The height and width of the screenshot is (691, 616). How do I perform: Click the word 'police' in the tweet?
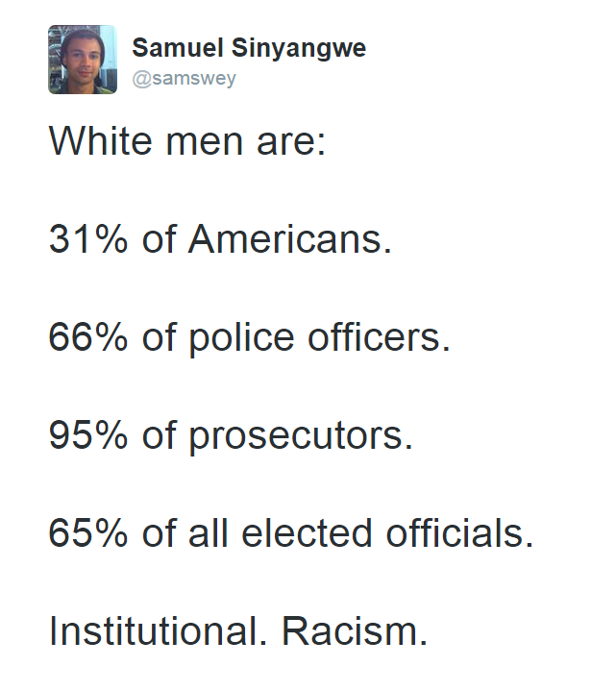point(241,338)
